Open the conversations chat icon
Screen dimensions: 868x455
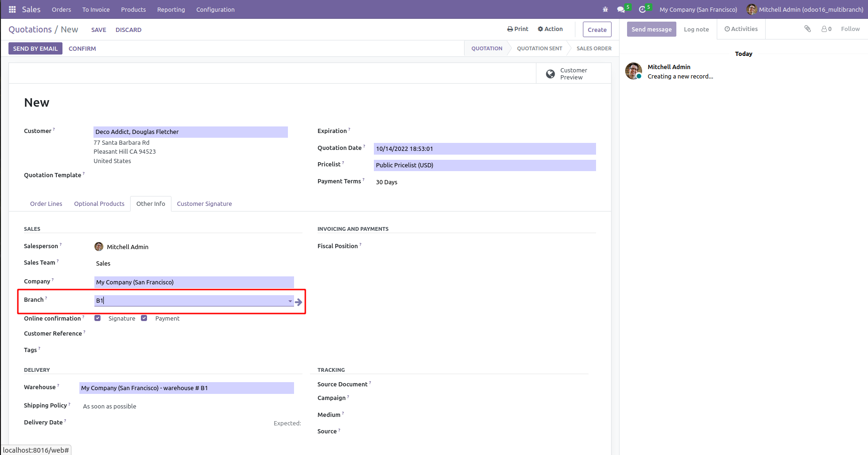click(x=621, y=9)
